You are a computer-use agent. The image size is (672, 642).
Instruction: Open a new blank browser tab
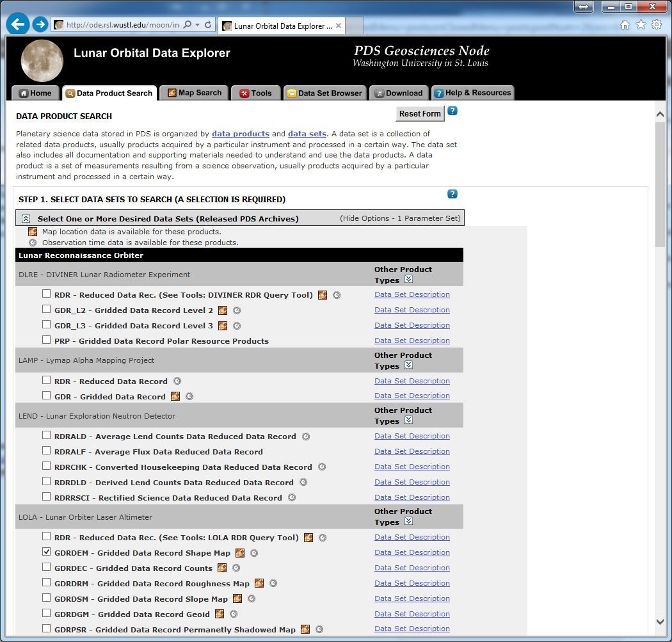(355, 26)
